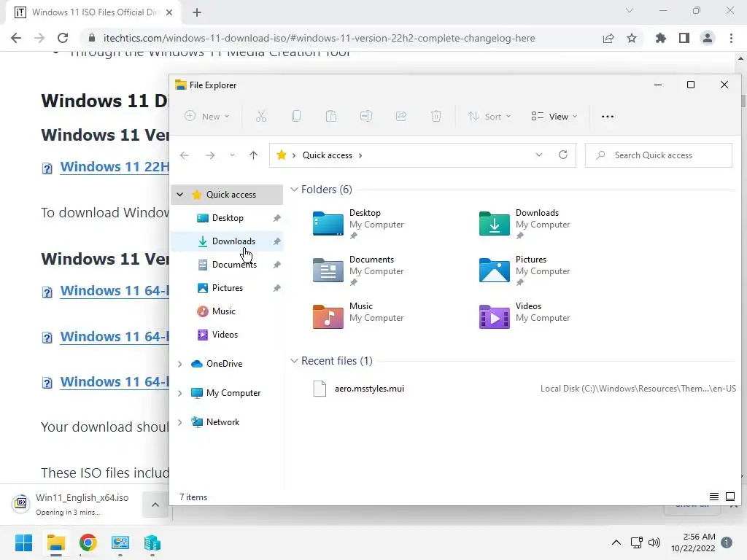Open the New dropdown in File Explorer
This screenshot has width=747, height=560.
tap(207, 116)
